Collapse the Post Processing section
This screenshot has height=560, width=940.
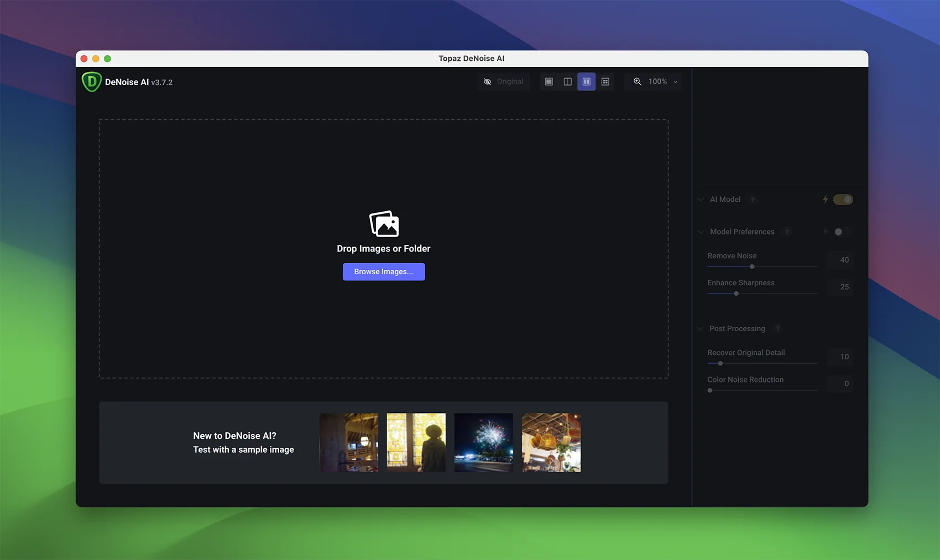point(701,328)
